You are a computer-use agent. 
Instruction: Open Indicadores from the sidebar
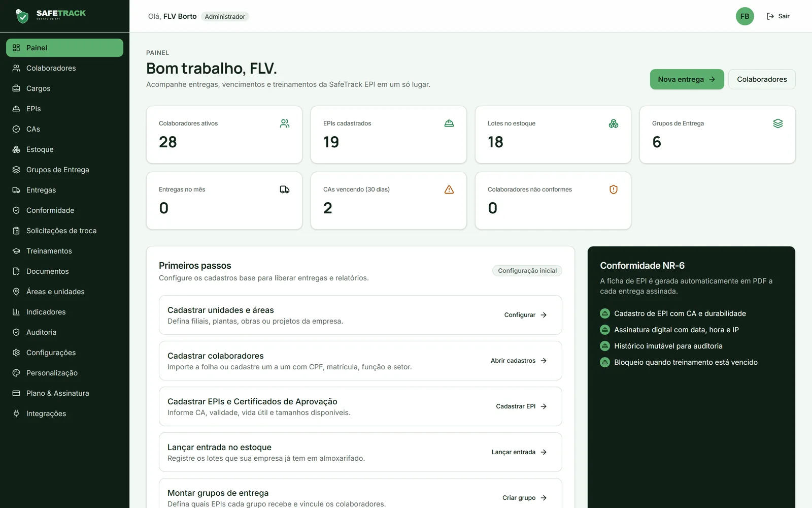(64, 312)
